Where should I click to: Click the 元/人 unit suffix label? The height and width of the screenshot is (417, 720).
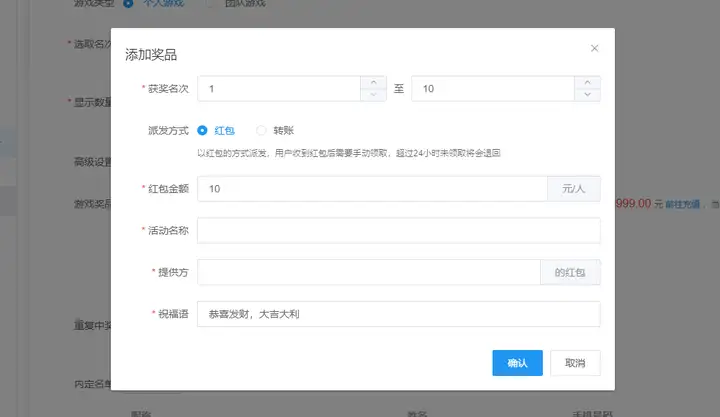click(574, 189)
